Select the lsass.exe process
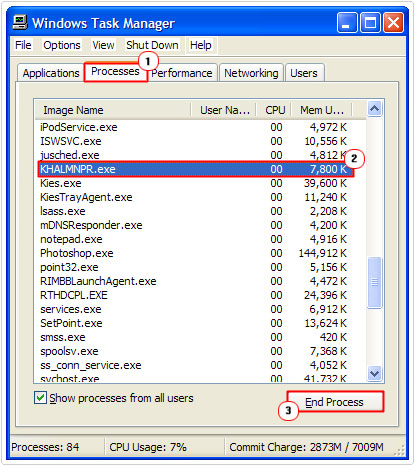 pyautogui.click(x=193, y=211)
